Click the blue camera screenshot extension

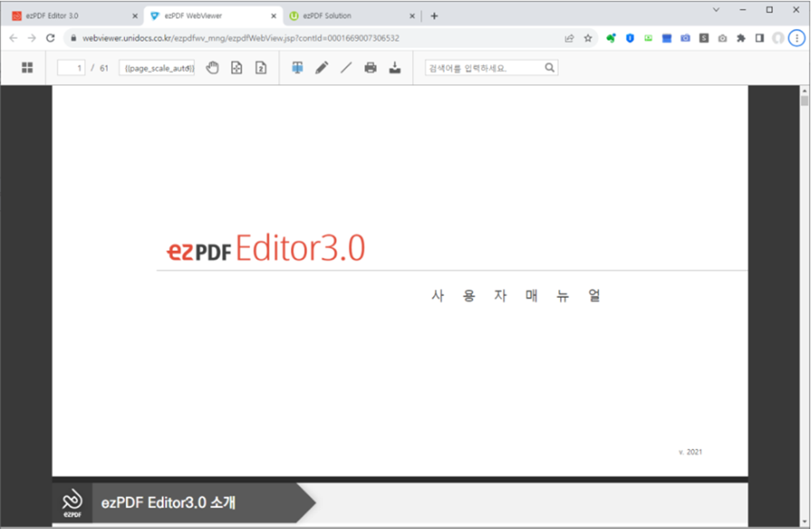[x=685, y=38]
